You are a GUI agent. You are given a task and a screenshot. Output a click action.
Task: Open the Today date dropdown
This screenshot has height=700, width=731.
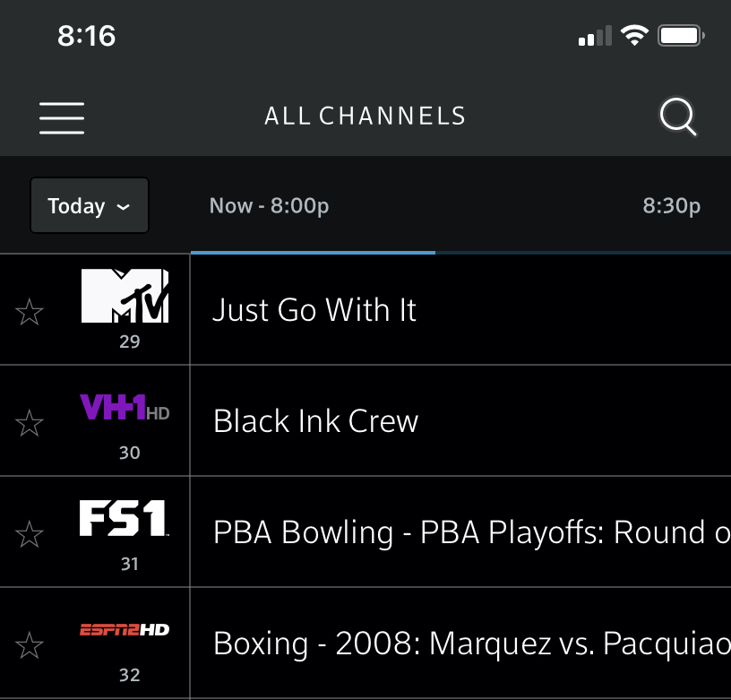(89, 205)
